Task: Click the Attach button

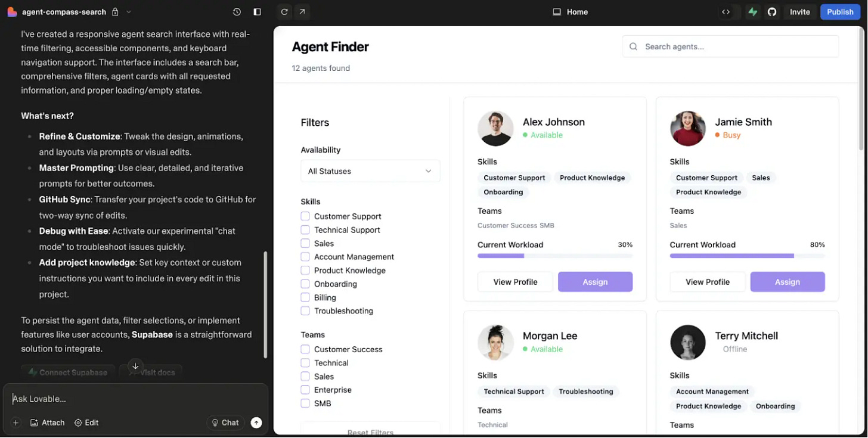Action: pos(47,423)
